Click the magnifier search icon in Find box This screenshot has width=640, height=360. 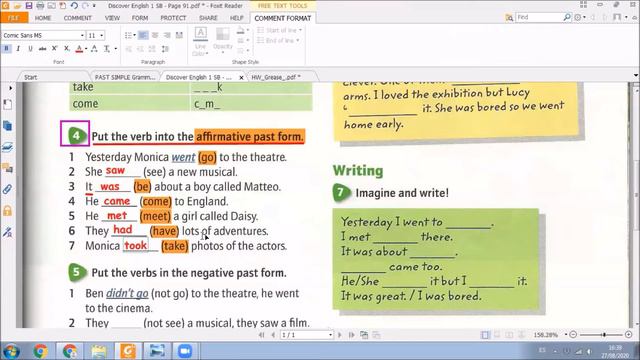point(567,18)
